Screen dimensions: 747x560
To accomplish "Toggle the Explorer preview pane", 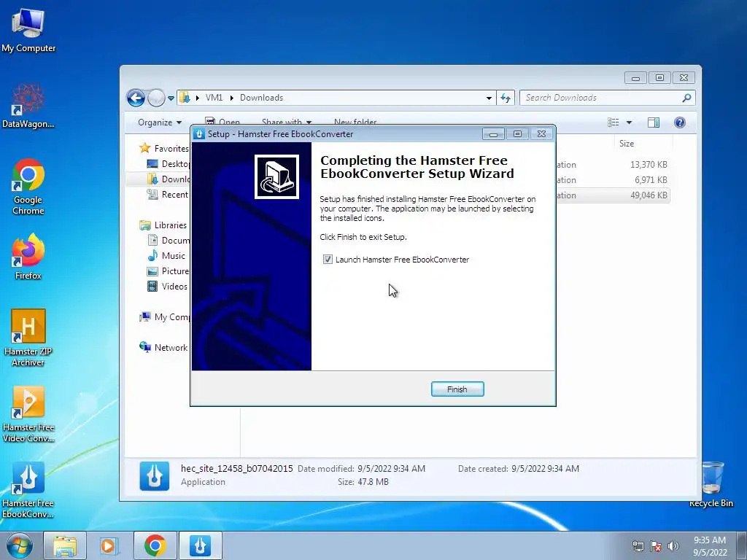I will tap(654, 122).
